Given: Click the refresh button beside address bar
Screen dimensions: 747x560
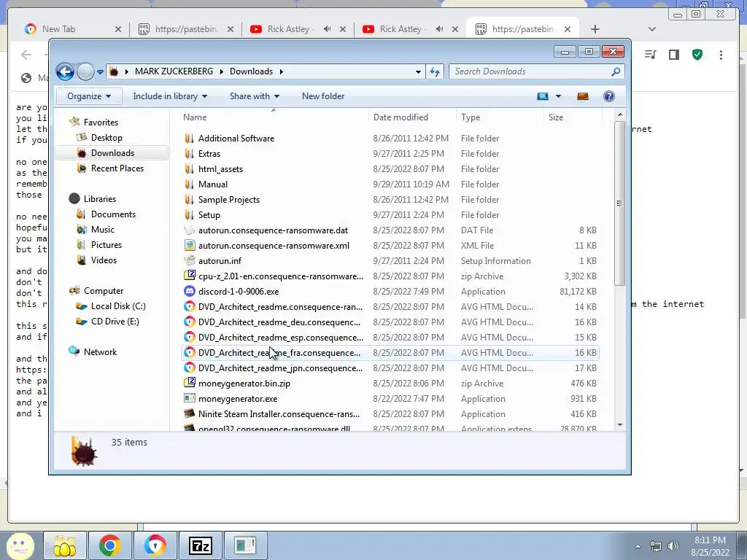Looking at the screenshot, I should [x=435, y=71].
